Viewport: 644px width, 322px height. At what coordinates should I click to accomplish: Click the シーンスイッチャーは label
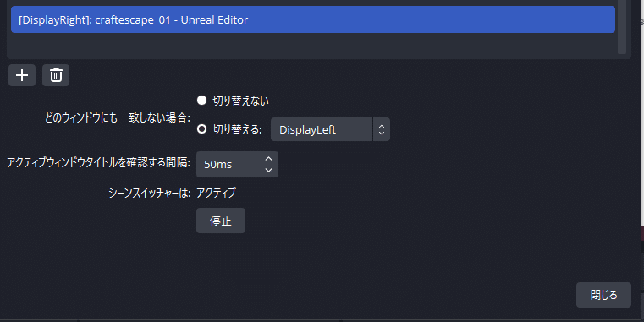click(150, 193)
